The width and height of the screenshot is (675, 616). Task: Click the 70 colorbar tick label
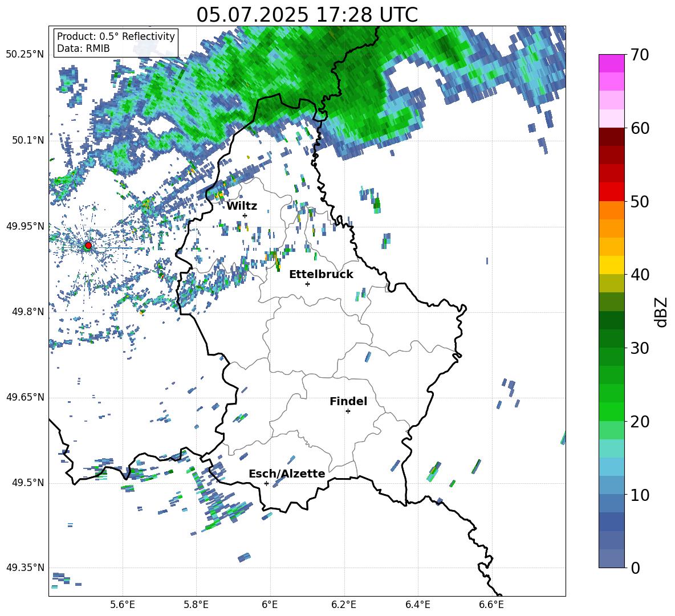640,55
